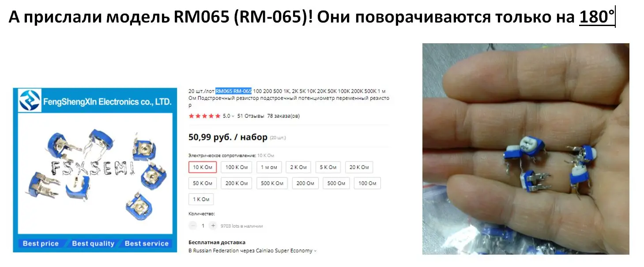Choose the 200 К Ом variant

(x=236, y=183)
